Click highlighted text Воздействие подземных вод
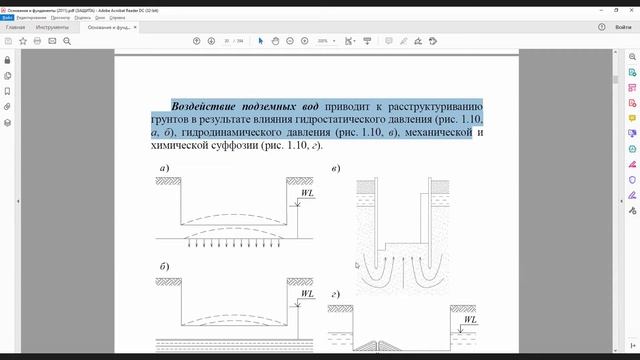This screenshot has height=360, width=640. coord(244,106)
